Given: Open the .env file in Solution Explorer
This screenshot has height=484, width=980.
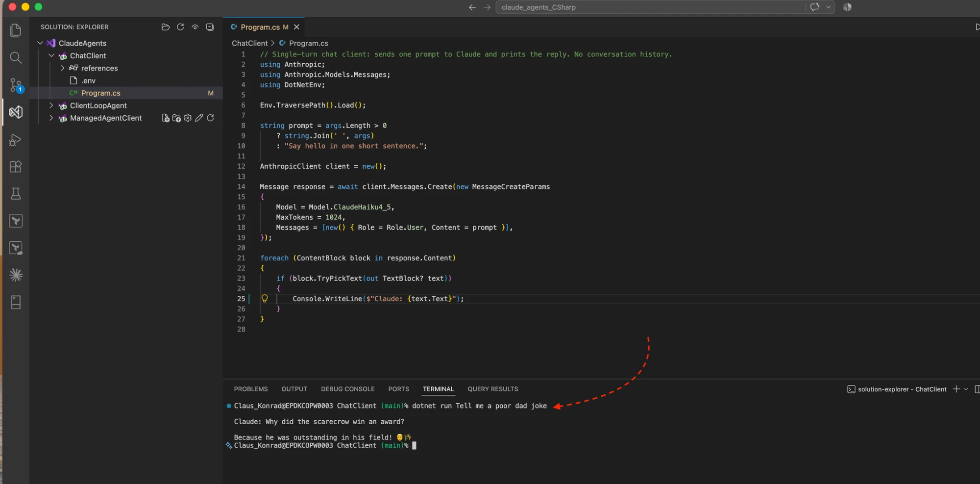Looking at the screenshot, I should [88, 80].
